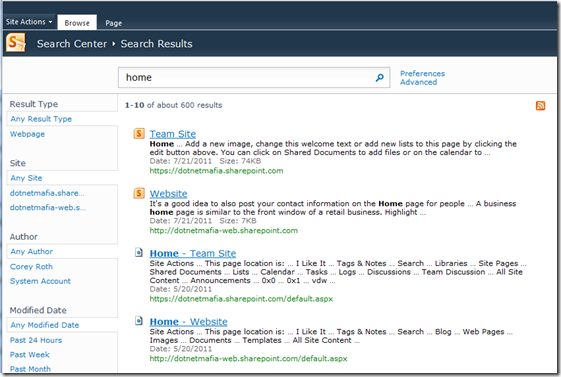Open the Preferences link
Screen dimensions: 561x377
[x=422, y=73]
